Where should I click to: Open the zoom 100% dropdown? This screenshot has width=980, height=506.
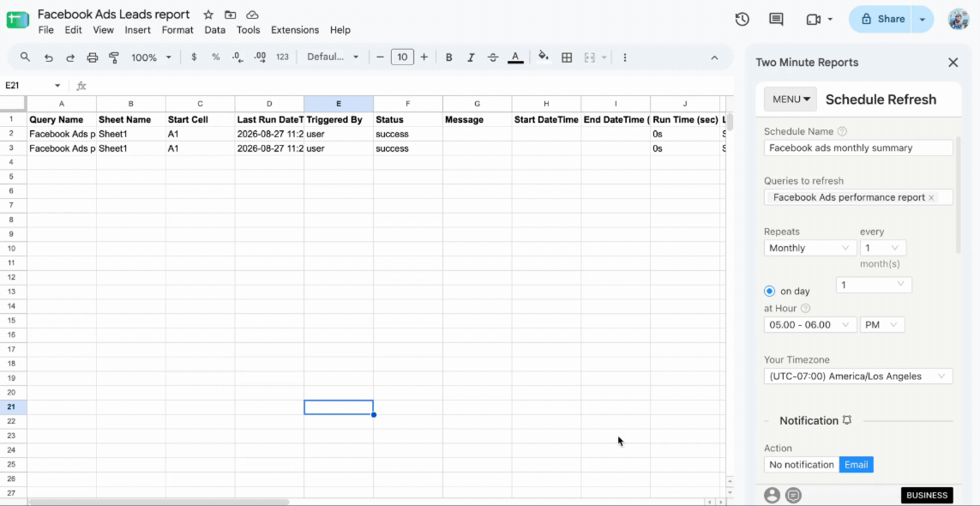coord(151,57)
